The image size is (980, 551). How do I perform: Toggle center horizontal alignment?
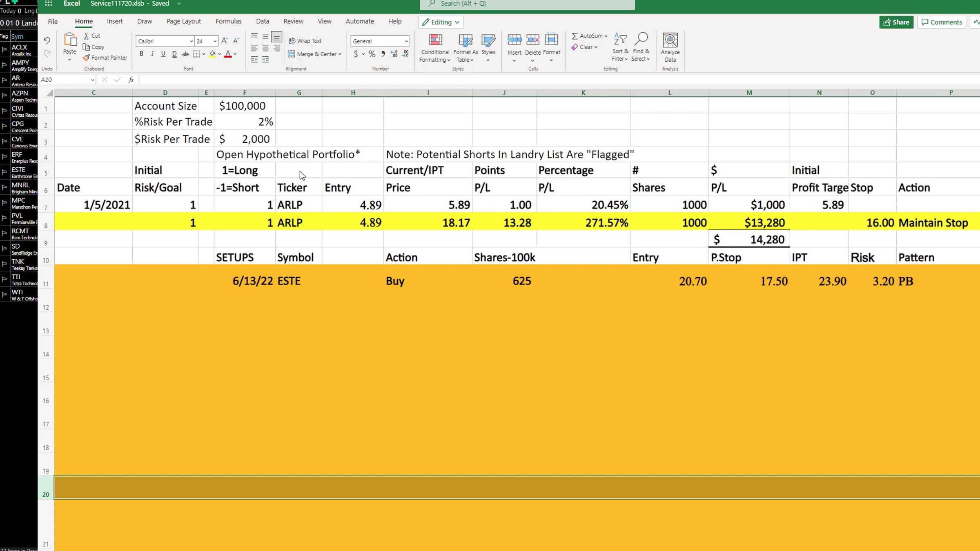coord(265,48)
